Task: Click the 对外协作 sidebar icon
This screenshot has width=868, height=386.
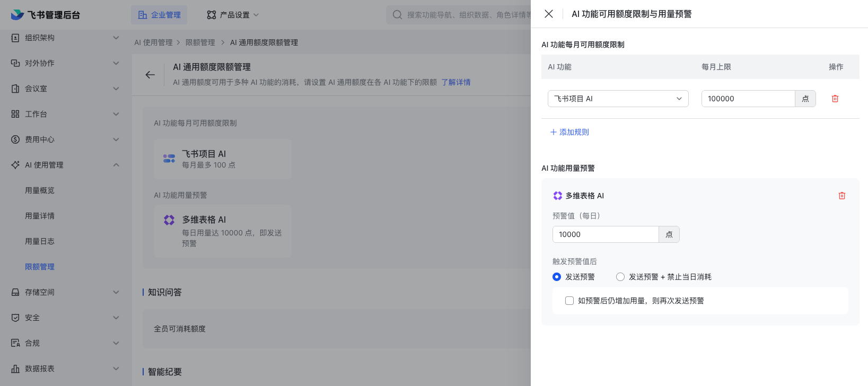Action: point(15,63)
